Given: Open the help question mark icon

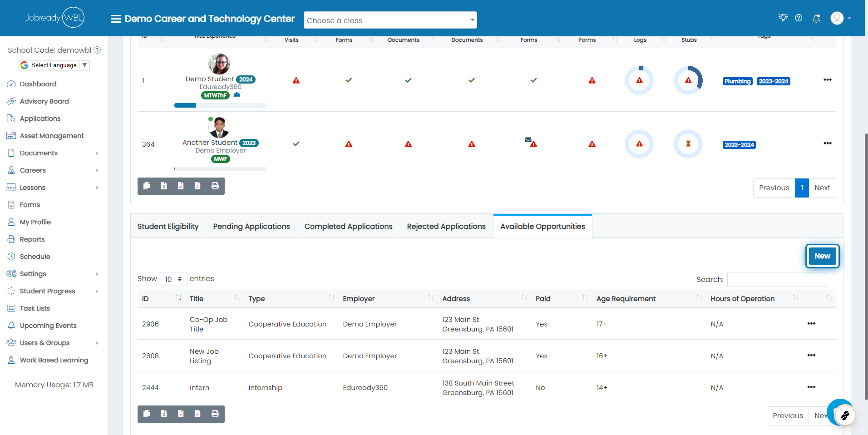Looking at the screenshot, I should (x=799, y=18).
